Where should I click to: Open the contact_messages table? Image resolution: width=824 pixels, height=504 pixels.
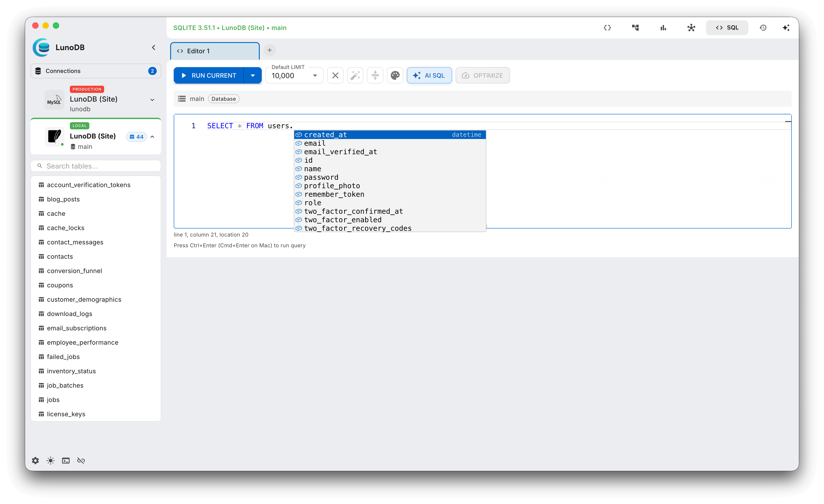96,242
